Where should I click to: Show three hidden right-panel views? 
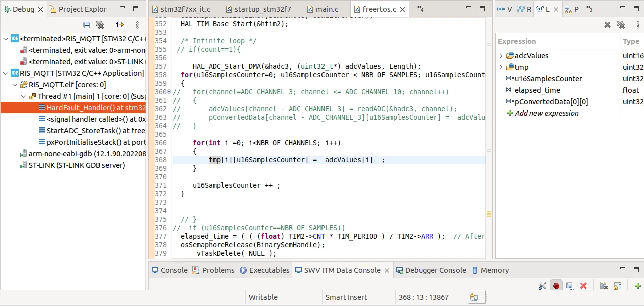coord(589,9)
